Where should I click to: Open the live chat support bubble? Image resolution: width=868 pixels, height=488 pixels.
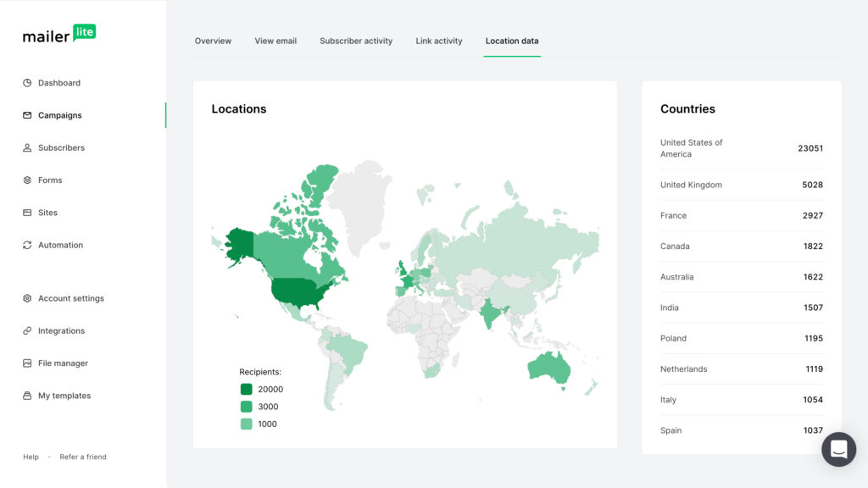click(838, 449)
